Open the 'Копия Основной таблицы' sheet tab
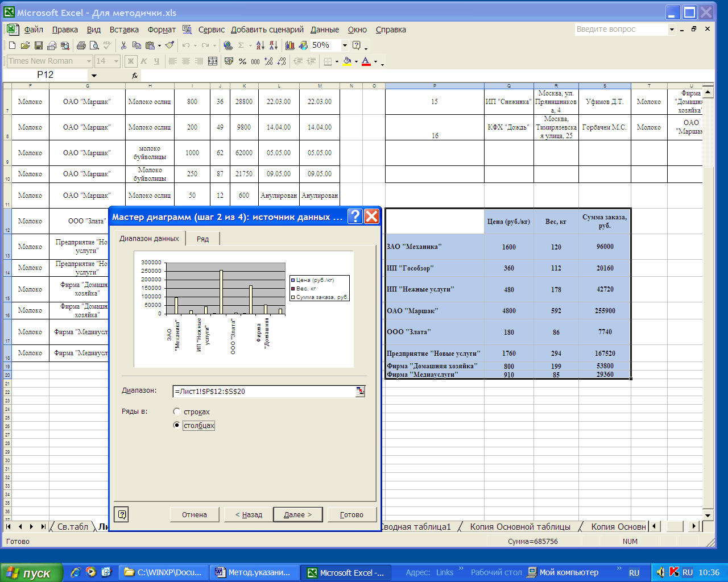 tap(520, 527)
